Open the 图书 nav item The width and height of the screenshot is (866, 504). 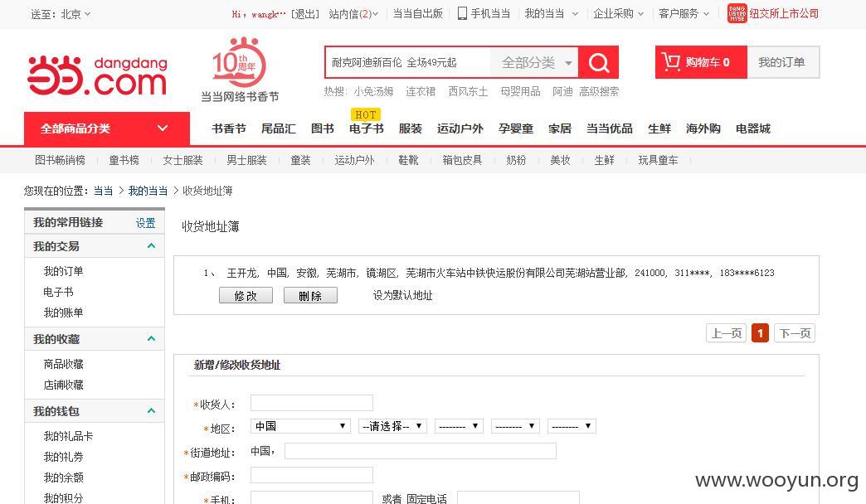click(x=323, y=128)
